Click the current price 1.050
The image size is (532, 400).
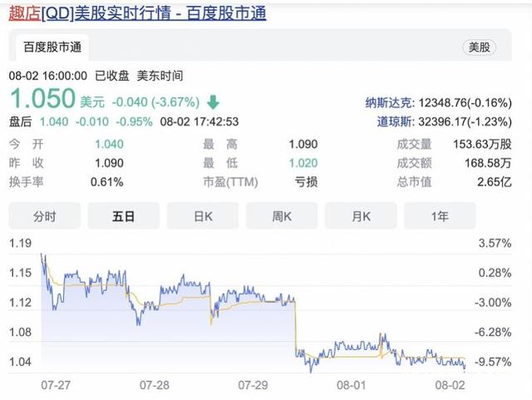click(42, 101)
